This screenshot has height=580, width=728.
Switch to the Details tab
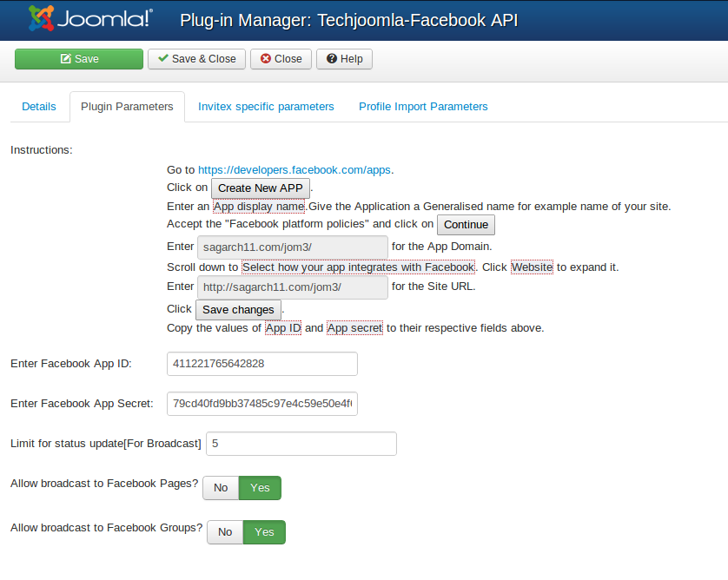pyautogui.click(x=38, y=106)
